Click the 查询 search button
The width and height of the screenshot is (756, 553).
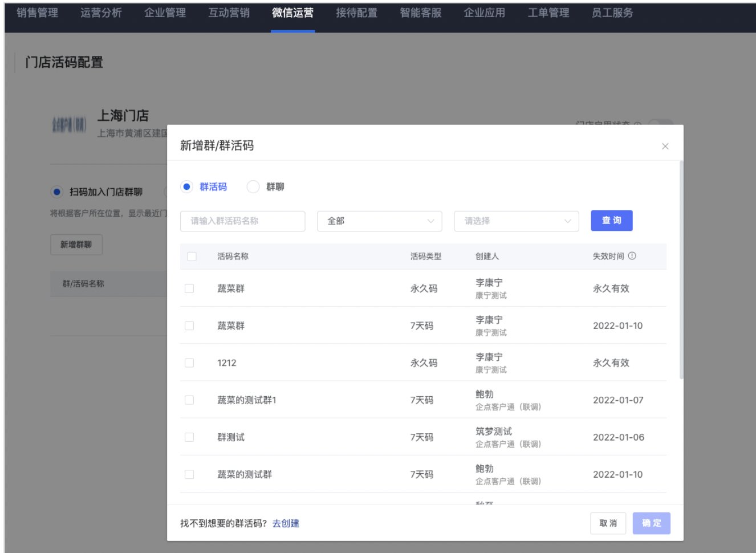611,221
